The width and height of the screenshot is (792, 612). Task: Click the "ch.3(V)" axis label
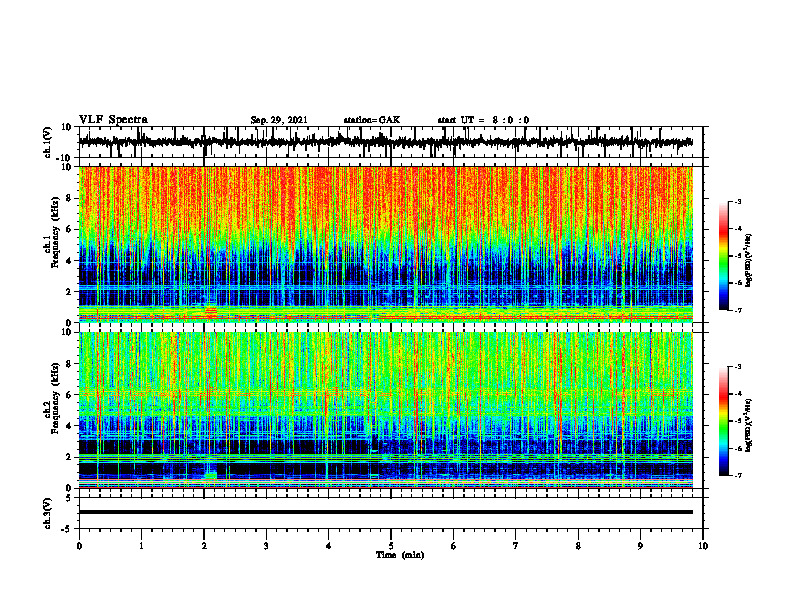[x=48, y=514]
